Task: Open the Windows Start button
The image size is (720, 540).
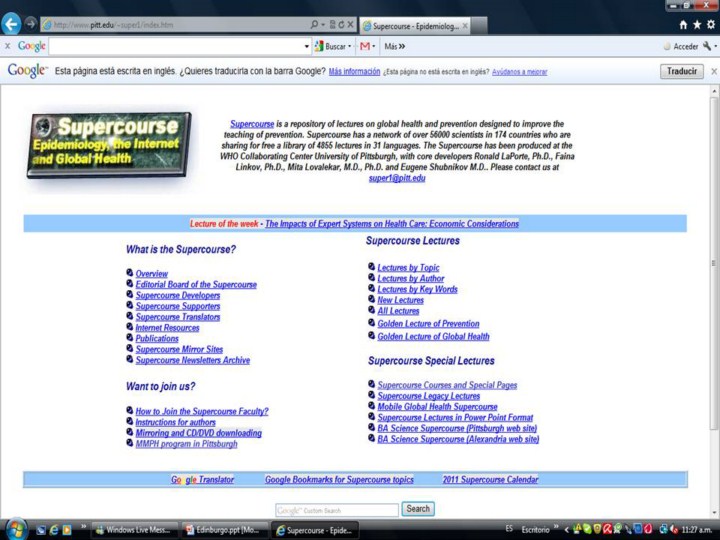Action: coord(15,529)
